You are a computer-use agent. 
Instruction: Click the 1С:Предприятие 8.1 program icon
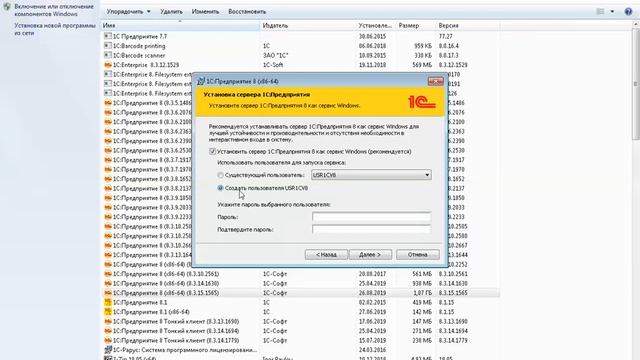pyautogui.click(x=108, y=302)
